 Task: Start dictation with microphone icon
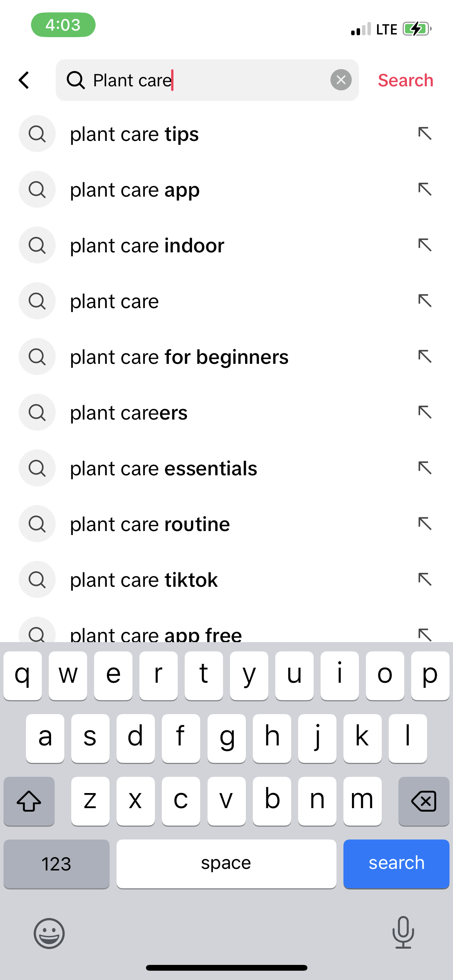click(403, 932)
